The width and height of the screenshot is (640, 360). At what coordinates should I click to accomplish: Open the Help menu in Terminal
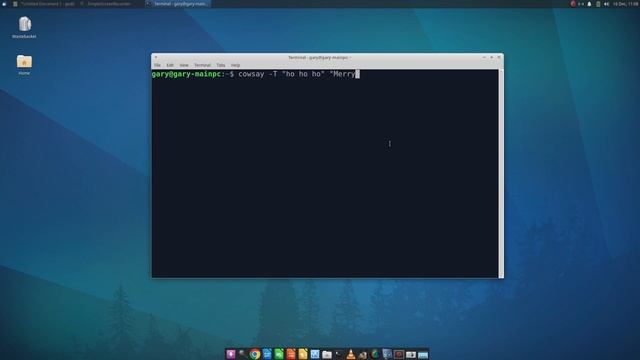pyautogui.click(x=235, y=65)
